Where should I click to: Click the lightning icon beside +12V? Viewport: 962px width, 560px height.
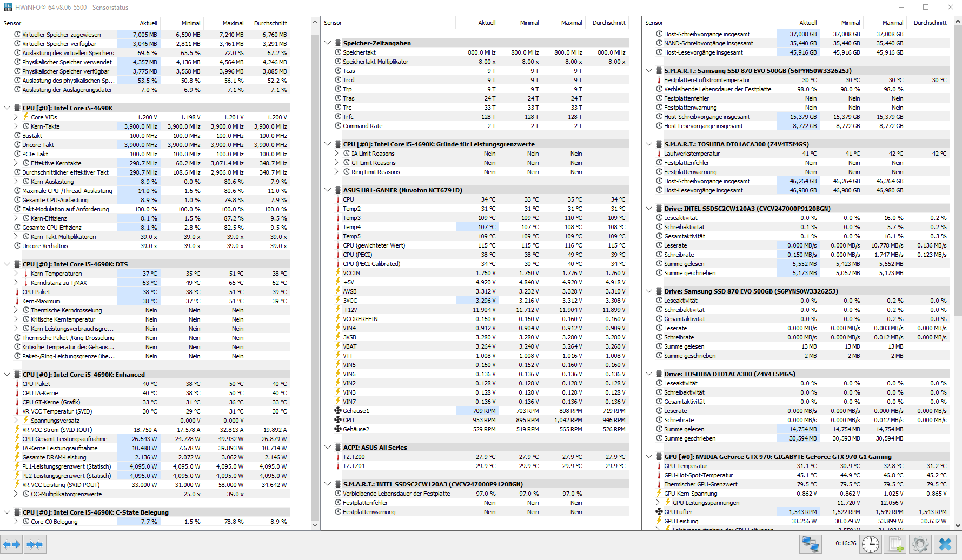tap(338, 310)
